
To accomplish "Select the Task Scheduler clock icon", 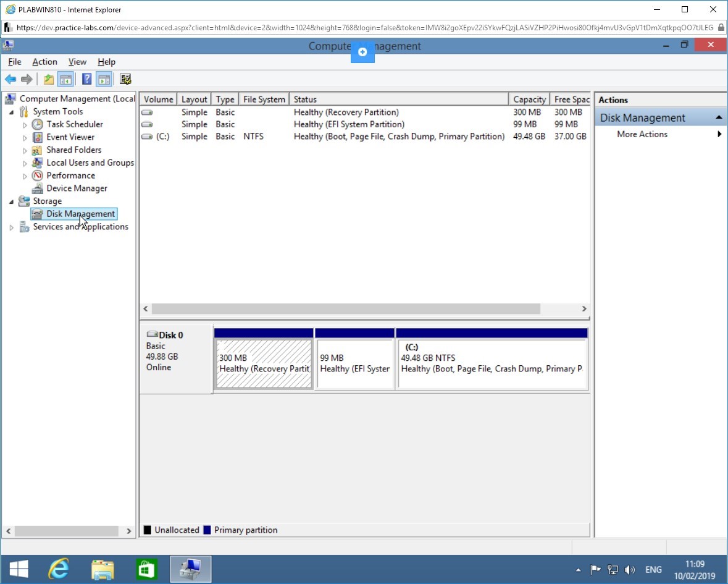I will [37, 124].
